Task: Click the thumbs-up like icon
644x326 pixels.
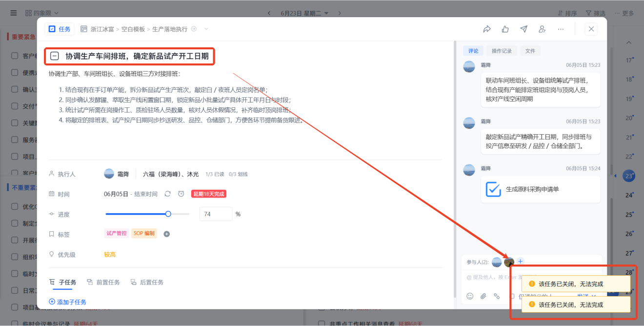Action: [x=505, y=29]
